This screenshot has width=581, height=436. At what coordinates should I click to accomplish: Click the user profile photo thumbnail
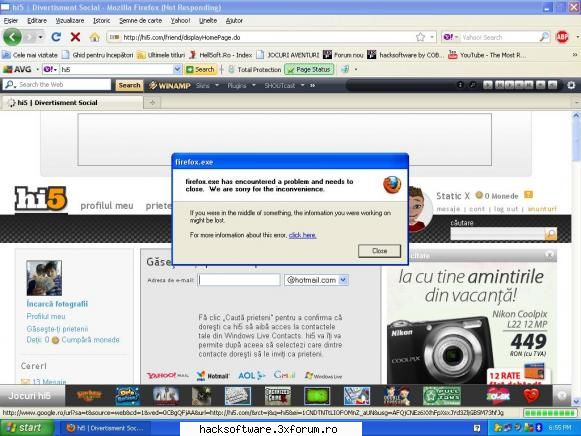(x=44, y=278)
